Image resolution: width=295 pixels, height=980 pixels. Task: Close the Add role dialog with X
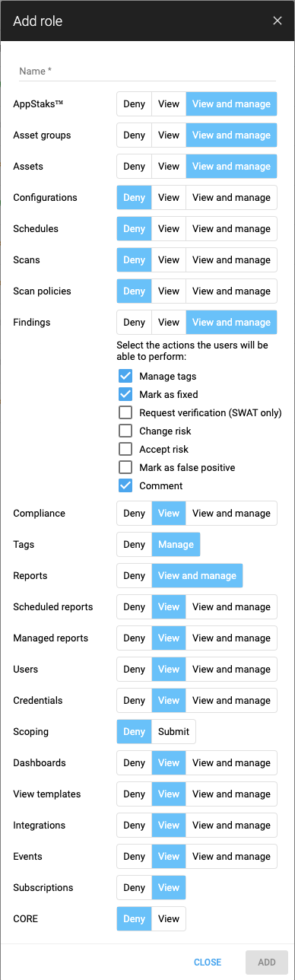[278, 21]
